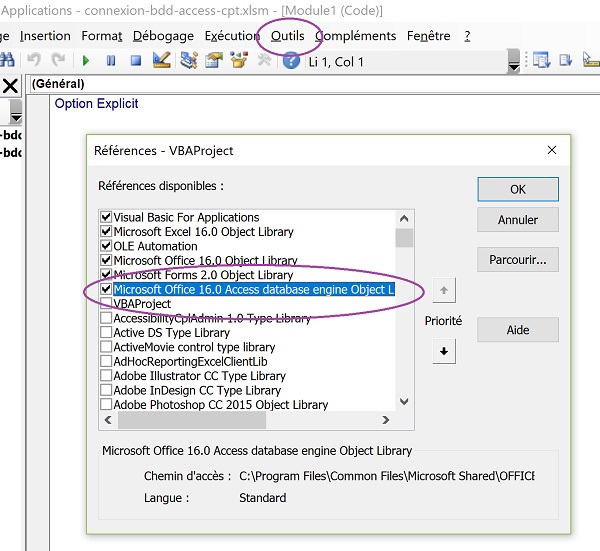Open the Outils menu
Screen dimensions: 600x551
click(x=288, y=36)
